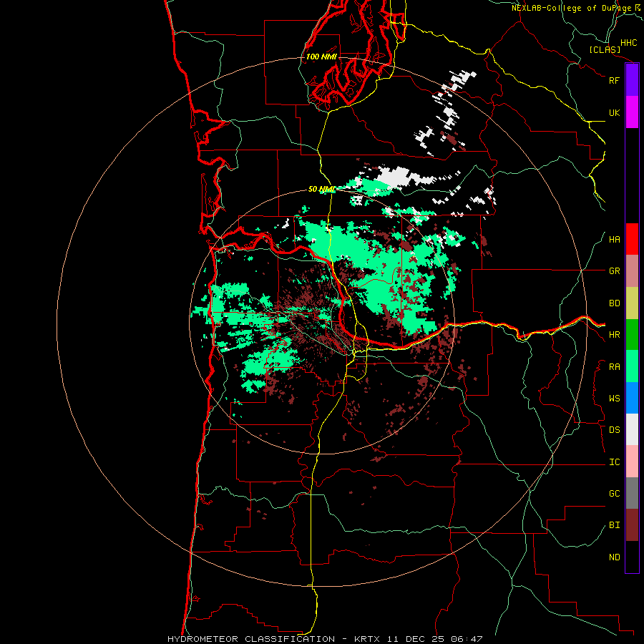
Task: Click the '06:47' timestamp text
Action: click(x=466, y=639)
